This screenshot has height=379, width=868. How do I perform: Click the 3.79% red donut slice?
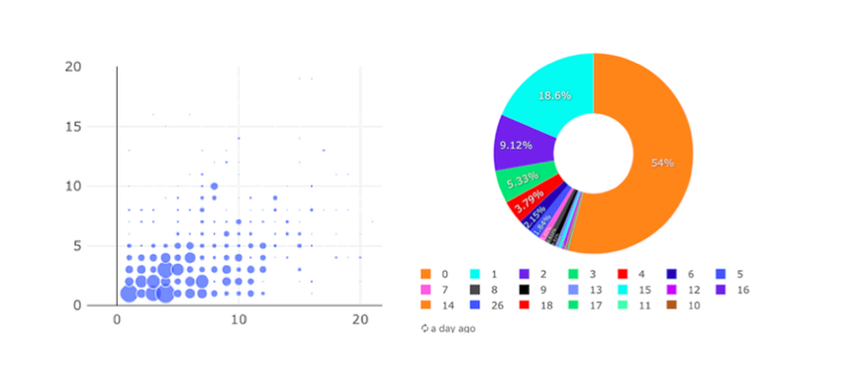533,202
